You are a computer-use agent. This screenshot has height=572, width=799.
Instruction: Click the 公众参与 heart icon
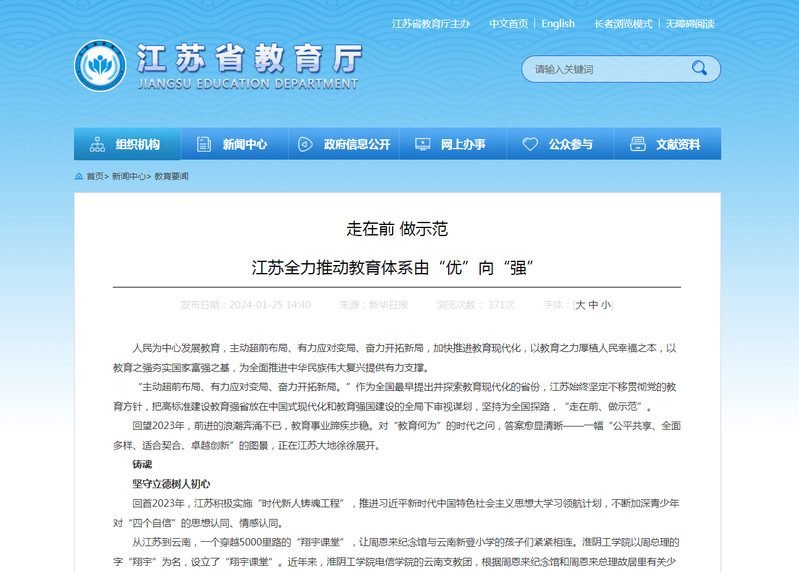[x=530, y=144]
